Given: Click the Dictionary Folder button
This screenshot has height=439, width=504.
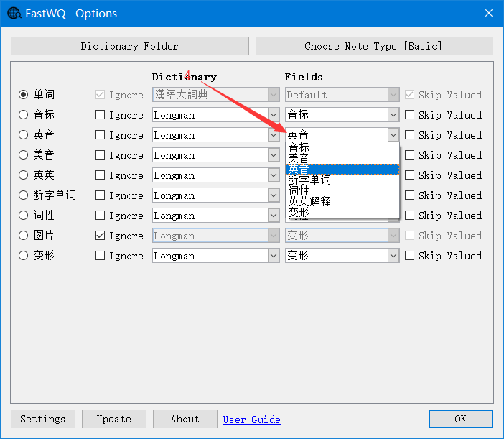Looking at the screenshot, I should [x=129, y=46].
